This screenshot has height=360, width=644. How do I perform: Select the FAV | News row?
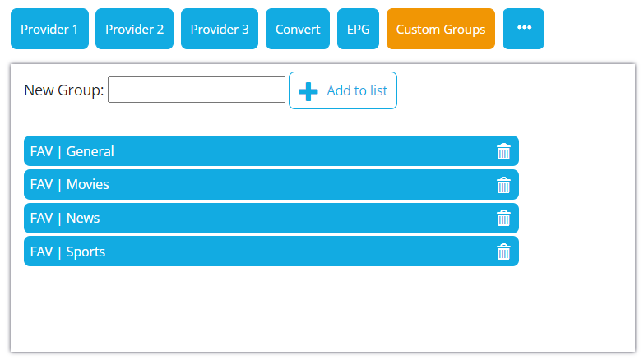point(271,218)
